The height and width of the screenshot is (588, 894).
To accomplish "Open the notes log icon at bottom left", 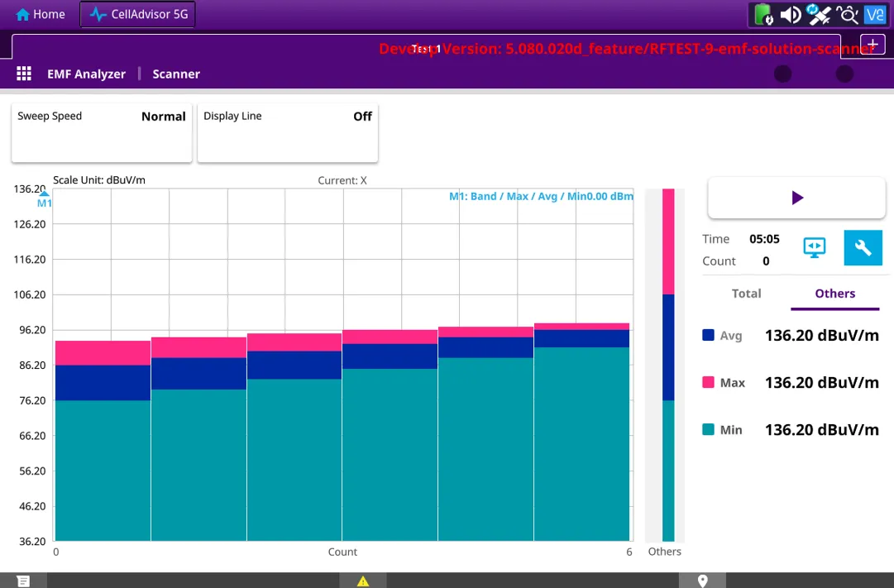I will (x=23, y=581).
